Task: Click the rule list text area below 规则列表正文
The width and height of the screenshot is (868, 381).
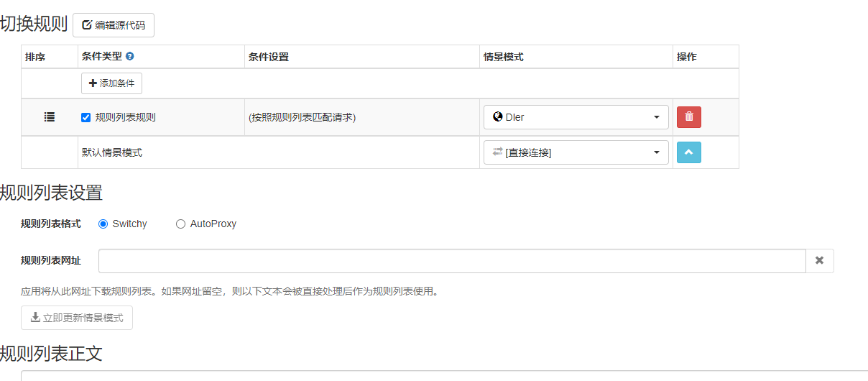Action: pyautogui.click(x=431, y=375)
